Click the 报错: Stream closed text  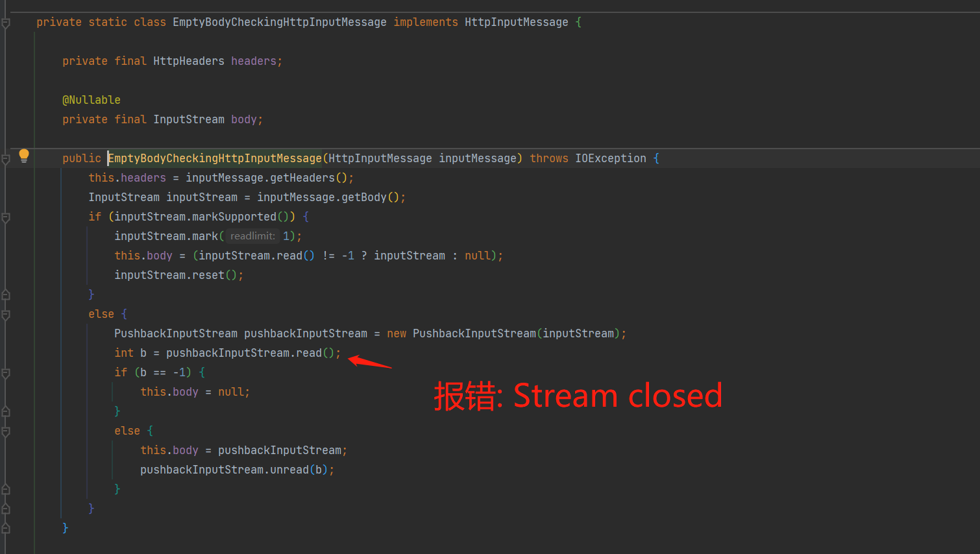pyautogui.click(x=578, y=396)
